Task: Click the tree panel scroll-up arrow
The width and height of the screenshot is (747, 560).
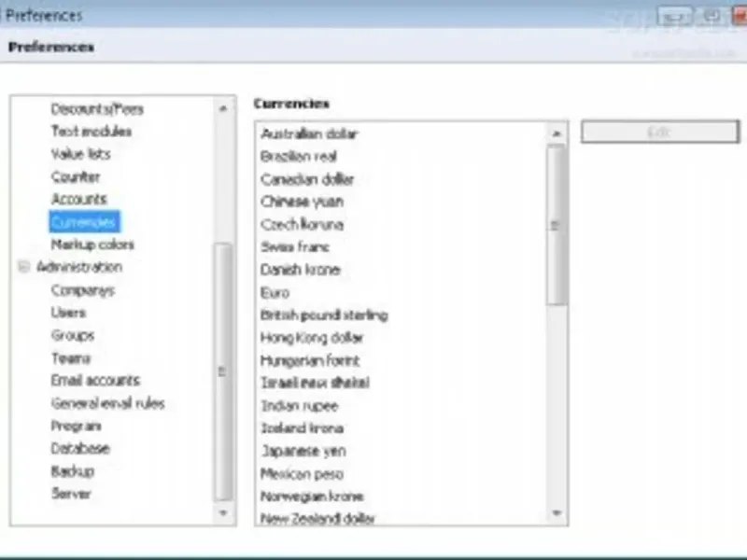Action: pyautogui.click(x=223, y=108)
